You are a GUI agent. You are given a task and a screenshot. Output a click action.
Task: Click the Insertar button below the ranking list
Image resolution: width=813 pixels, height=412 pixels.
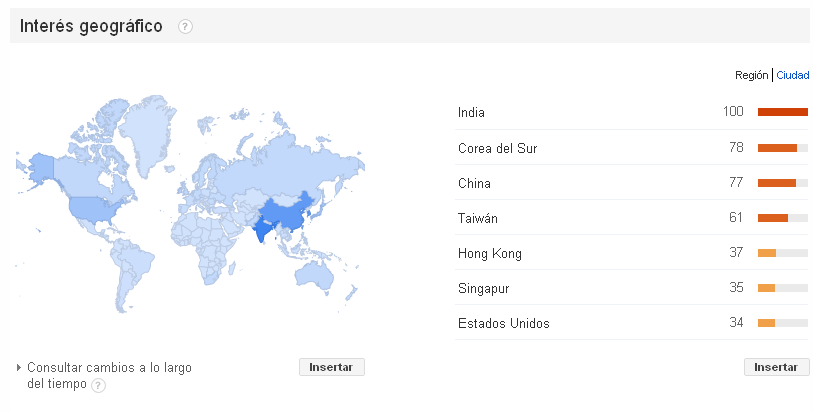pos(776,367)
